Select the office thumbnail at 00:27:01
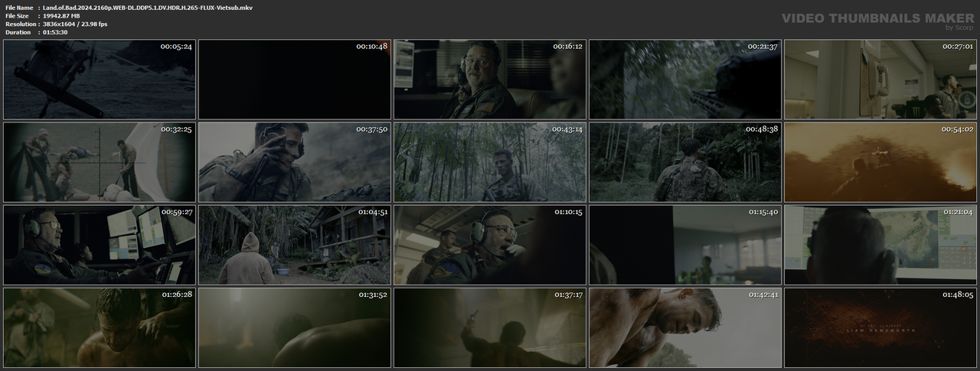This screenshot has width=980, height=371. [880, 80]
